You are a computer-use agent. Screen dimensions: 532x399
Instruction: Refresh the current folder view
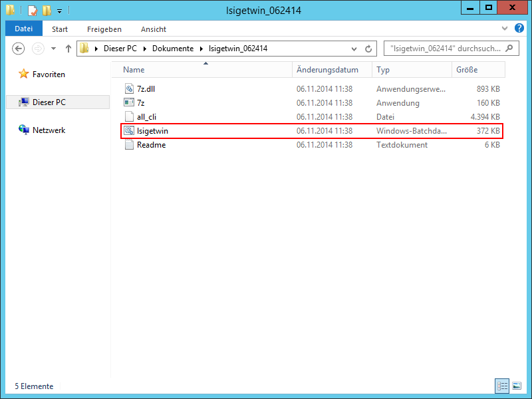[x=368, y=49]
